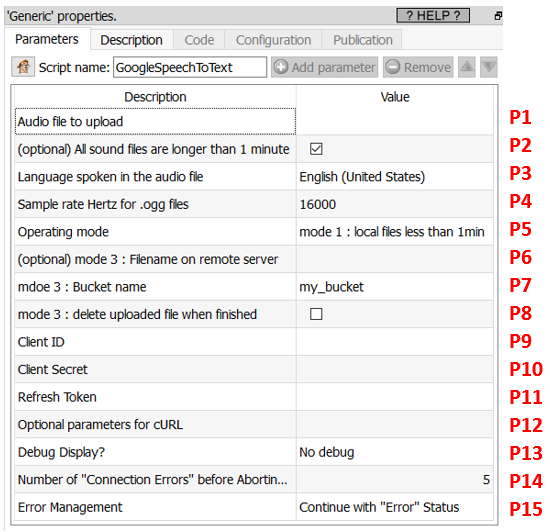Click the ? HELP ? button
The width and height of the screenshot is (550, 532).
pos(433,16)
